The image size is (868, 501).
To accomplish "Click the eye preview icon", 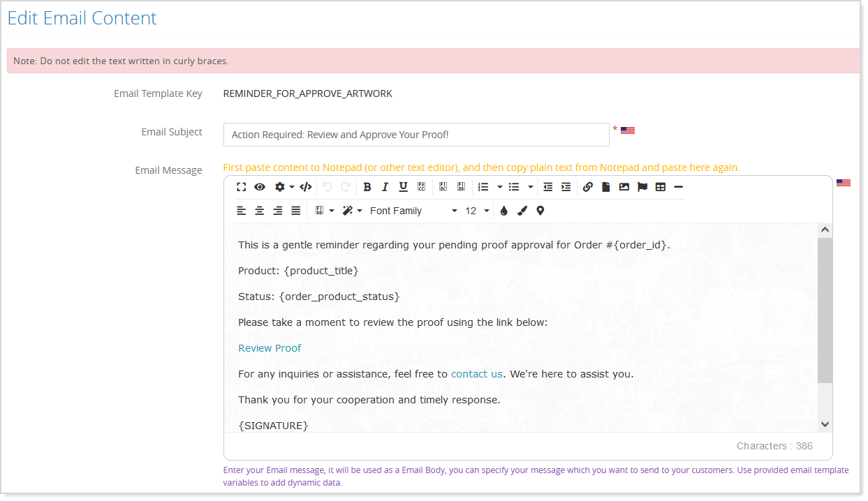I will 260,187.
